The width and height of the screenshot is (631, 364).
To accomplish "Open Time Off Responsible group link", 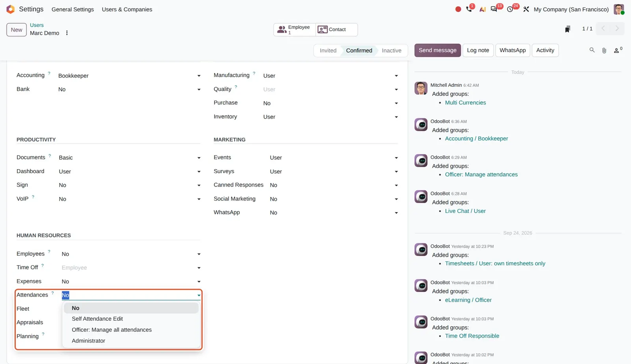I will click(472, 336).
